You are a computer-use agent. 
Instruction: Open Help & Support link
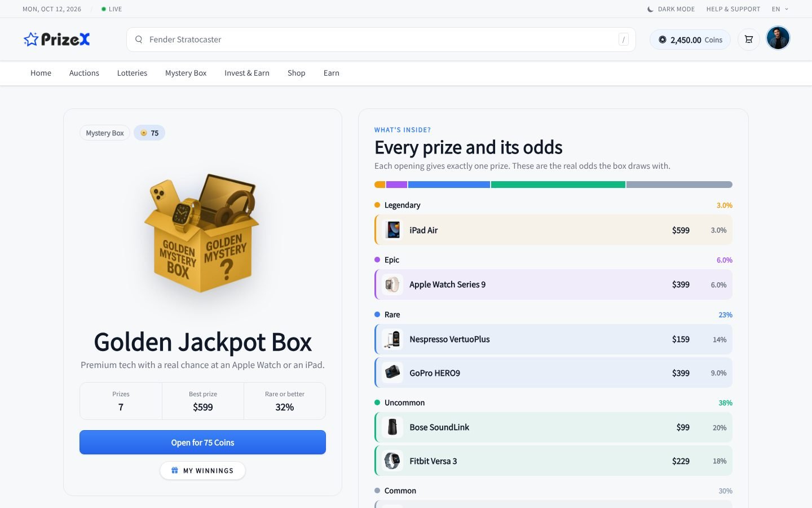(733, 9)
